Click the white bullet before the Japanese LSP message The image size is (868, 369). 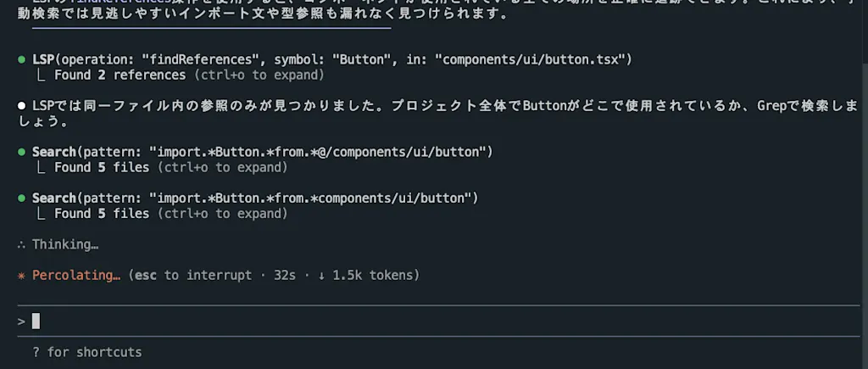(x=21, y=106)
